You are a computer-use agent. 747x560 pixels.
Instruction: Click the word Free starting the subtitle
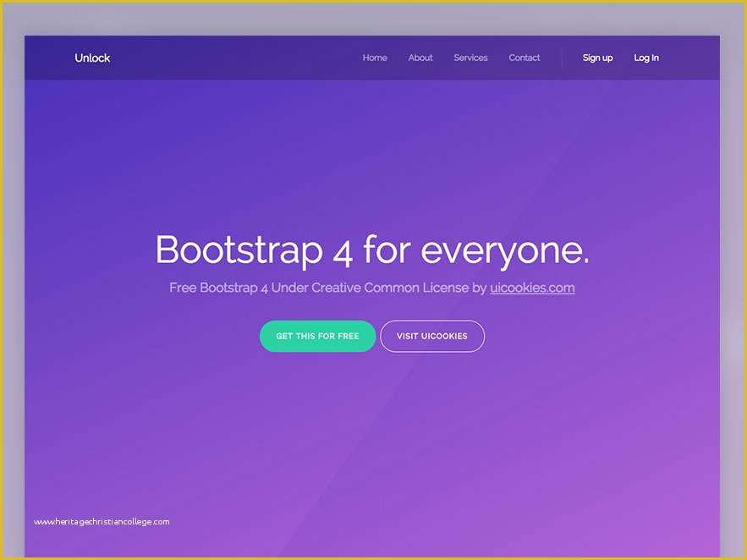pos(183,288)
